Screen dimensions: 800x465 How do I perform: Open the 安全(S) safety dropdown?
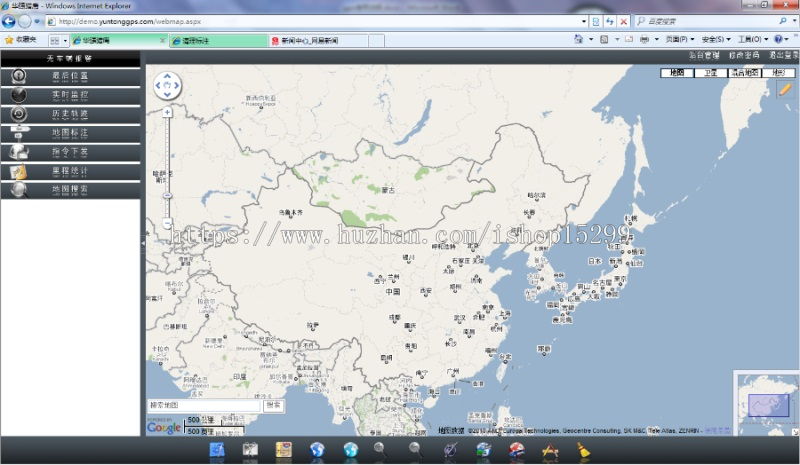[x=716, y=39]
